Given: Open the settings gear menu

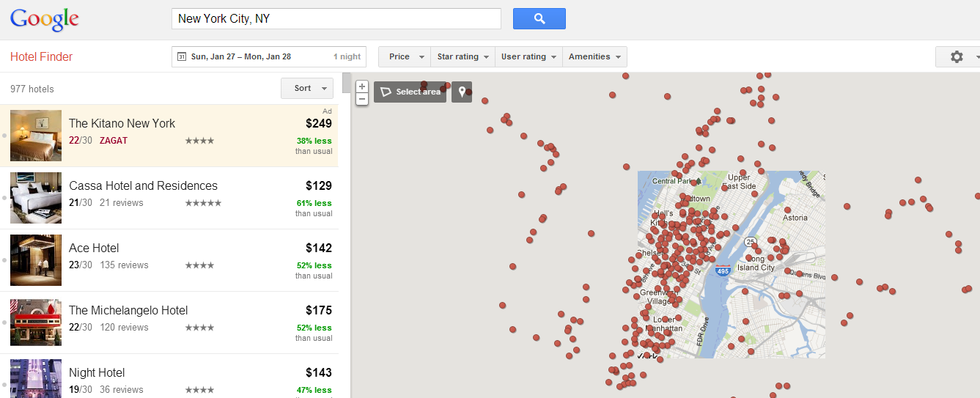Looking at the screenshot, I should [957, 56].
